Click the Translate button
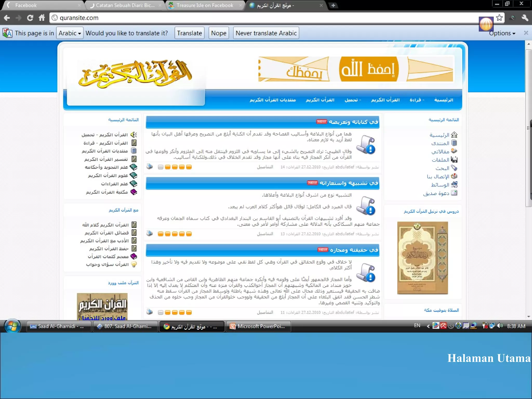 click(189, 33)
